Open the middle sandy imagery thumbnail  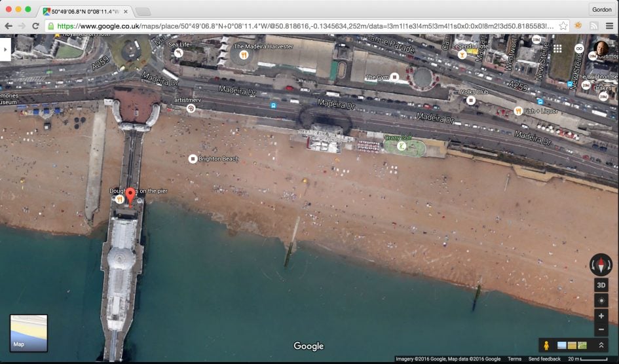point(572,346)
